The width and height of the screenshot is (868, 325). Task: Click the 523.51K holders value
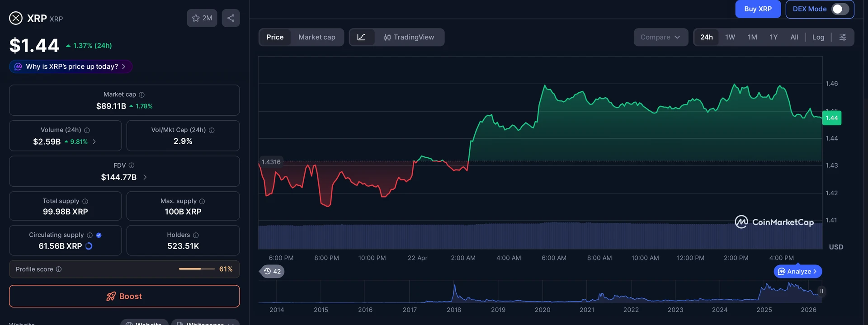(183, 246)
